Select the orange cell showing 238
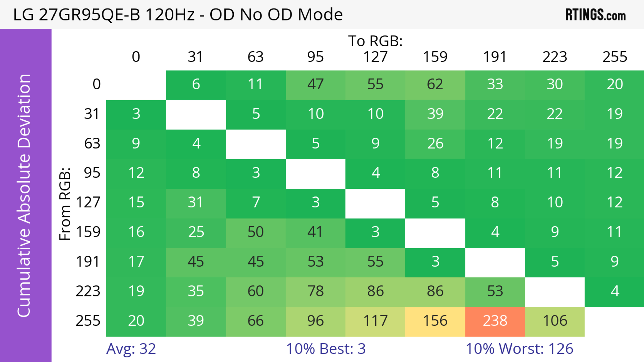This screenshot has height=362, width=644. pyautogui.click(x=495, y=321)
